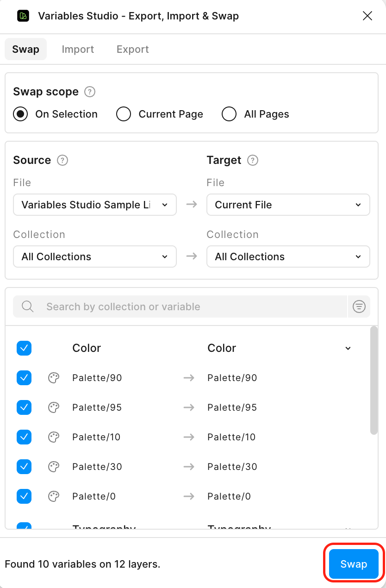Select the Current Page radio button
Viewport: 386px width, 588px height.
click(124, 114)
